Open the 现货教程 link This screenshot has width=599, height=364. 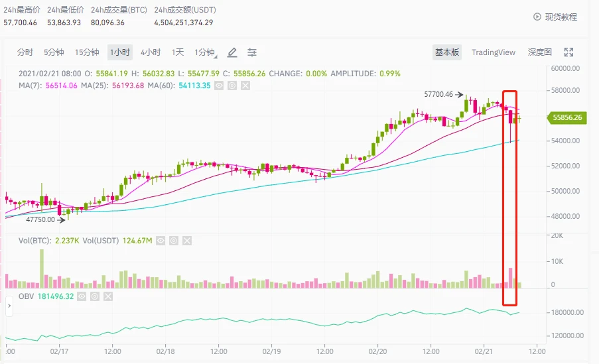(561, 17)
